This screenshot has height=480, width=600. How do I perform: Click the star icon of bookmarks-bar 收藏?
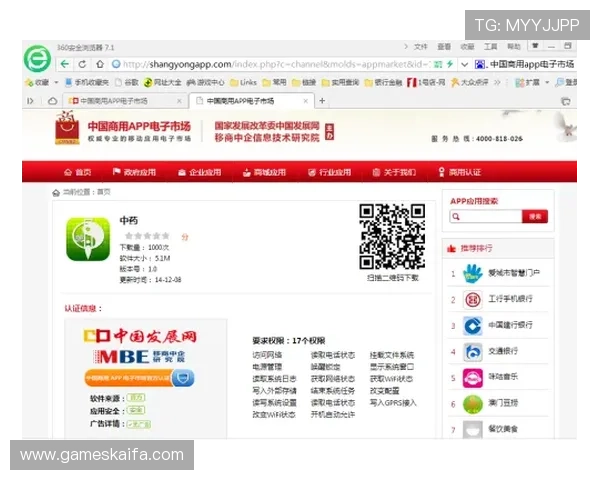(x=29, y=82)
